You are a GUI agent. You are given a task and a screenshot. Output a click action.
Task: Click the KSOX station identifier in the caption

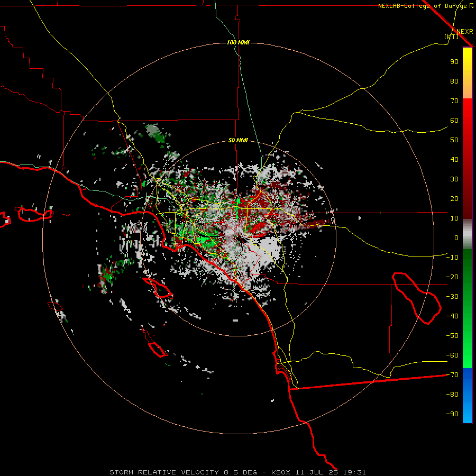click(x=280, y=472)
